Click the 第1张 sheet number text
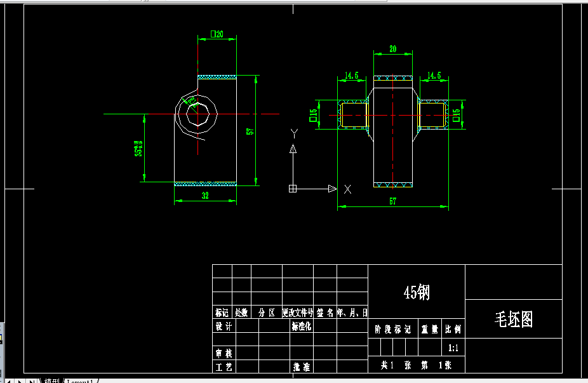The image size is (588, 383). coord(436,365)
